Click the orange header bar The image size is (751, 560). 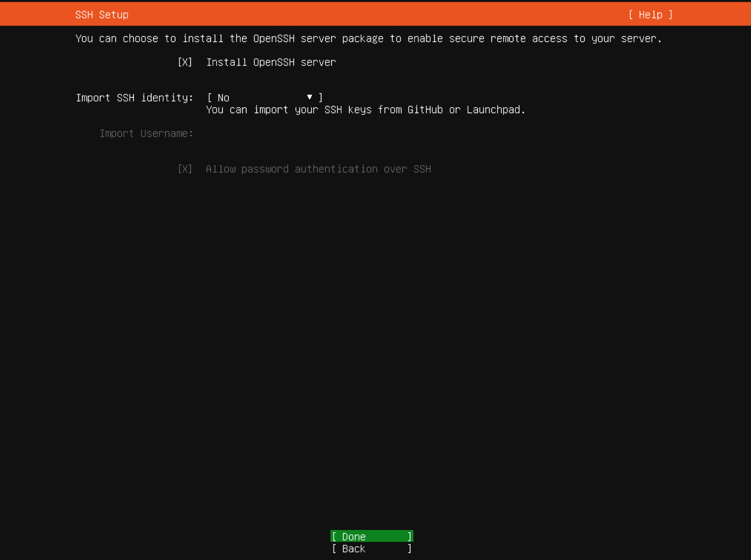pyautogui.click(x=375, y=14)
